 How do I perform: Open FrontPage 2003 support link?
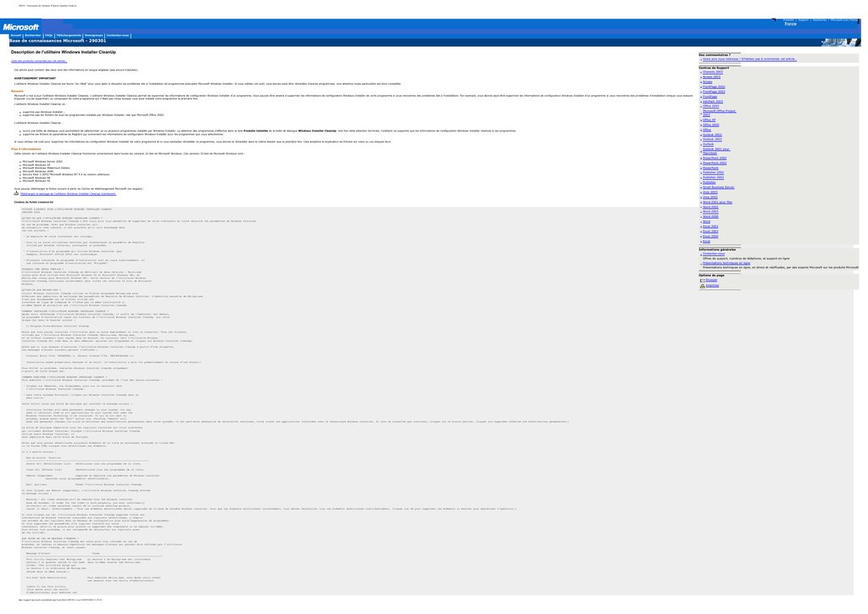click(714, 92)
